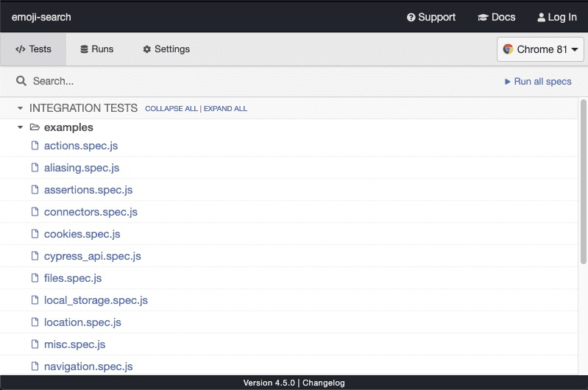Click the database Runs icon
Viewport: 588px width, 390px height.
click(x=85, y=49)
